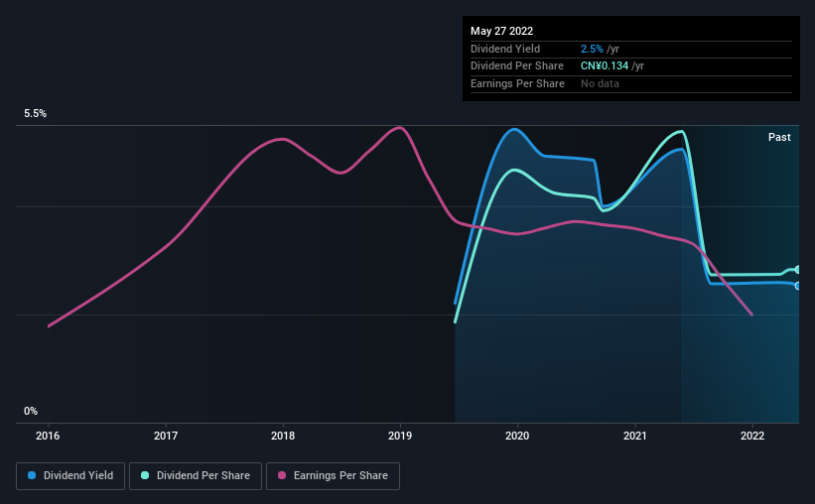Select the 2019 axis year label
815x504 pixels.
pos(400,436)
